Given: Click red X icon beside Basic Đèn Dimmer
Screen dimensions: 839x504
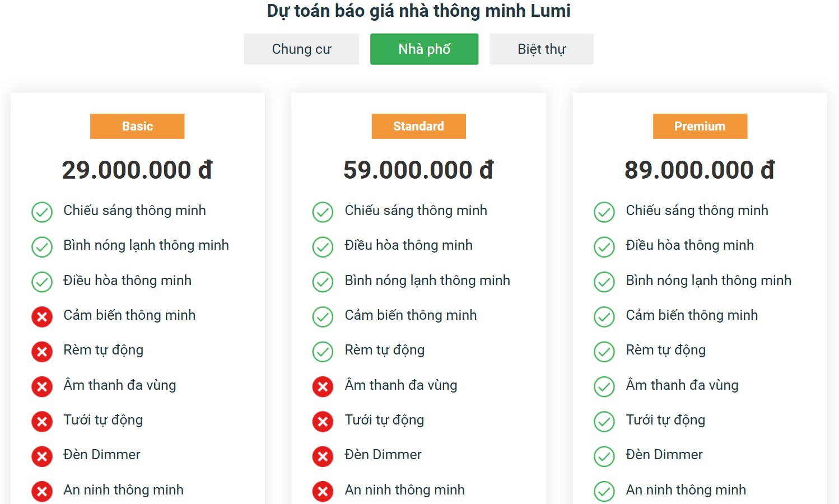Looking at the screenshot, I should coord(42,456).
